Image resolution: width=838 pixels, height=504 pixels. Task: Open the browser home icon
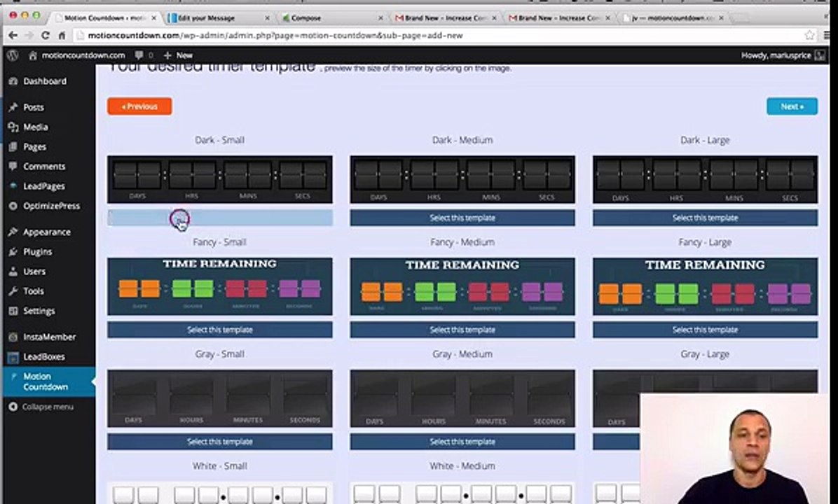pos(62,35)
